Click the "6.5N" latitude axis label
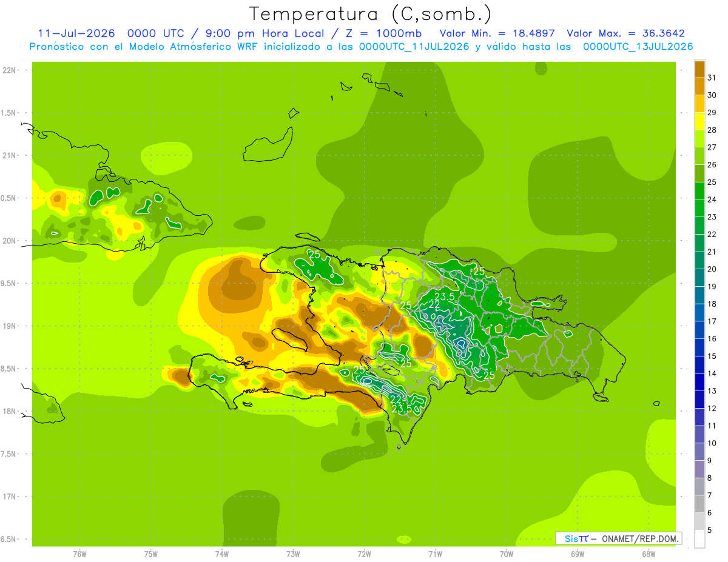 [x=9, y=539]
